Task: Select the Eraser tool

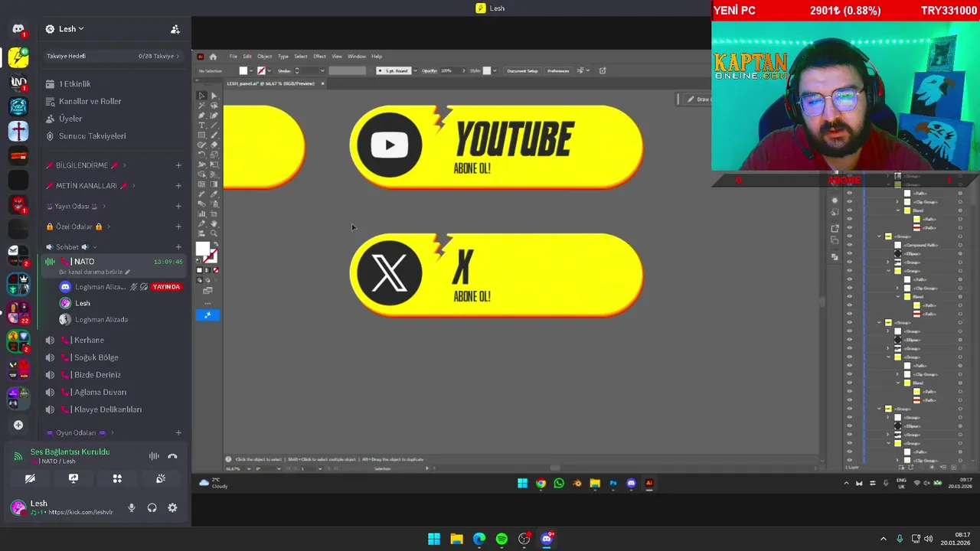Action: point(214,145)
